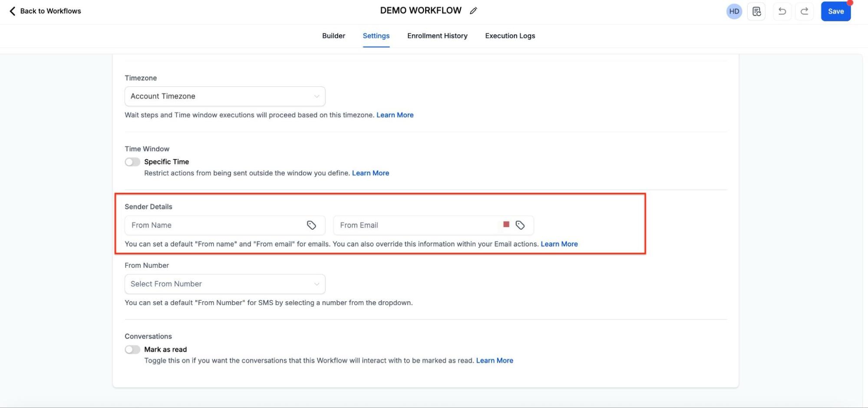
Task: Open the workflow notes icon
Action: (756, 11)
